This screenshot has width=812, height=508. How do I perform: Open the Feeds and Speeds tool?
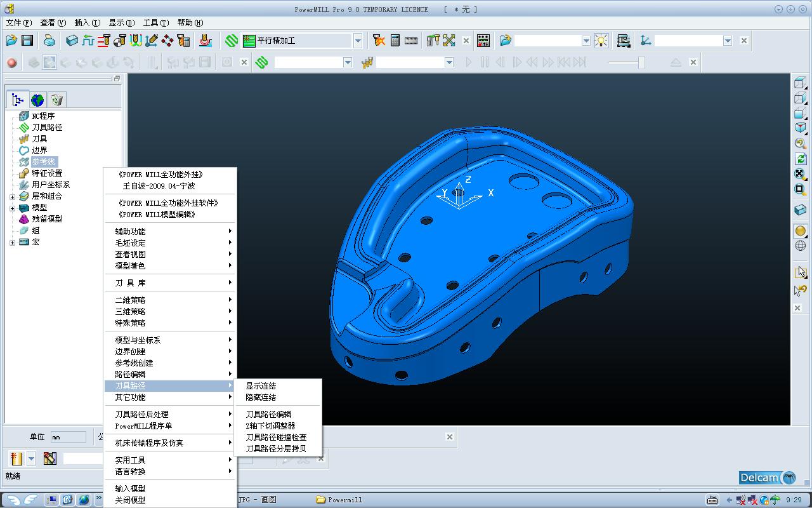tap(88, 41)
